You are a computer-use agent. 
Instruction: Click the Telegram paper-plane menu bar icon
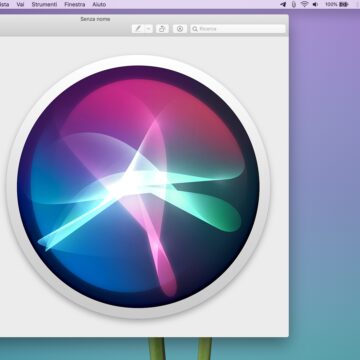pyautogui.click(x=283, y=4)
